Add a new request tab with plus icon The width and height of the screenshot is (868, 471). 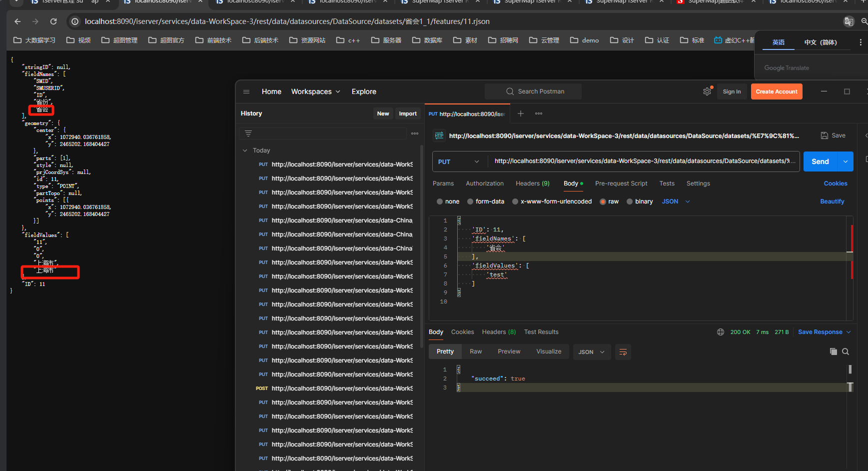521,113
